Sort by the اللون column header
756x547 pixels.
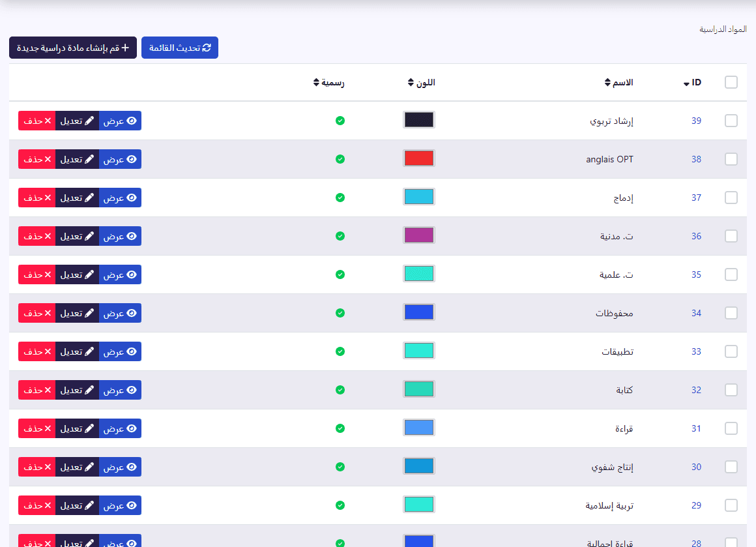[422, 83]
